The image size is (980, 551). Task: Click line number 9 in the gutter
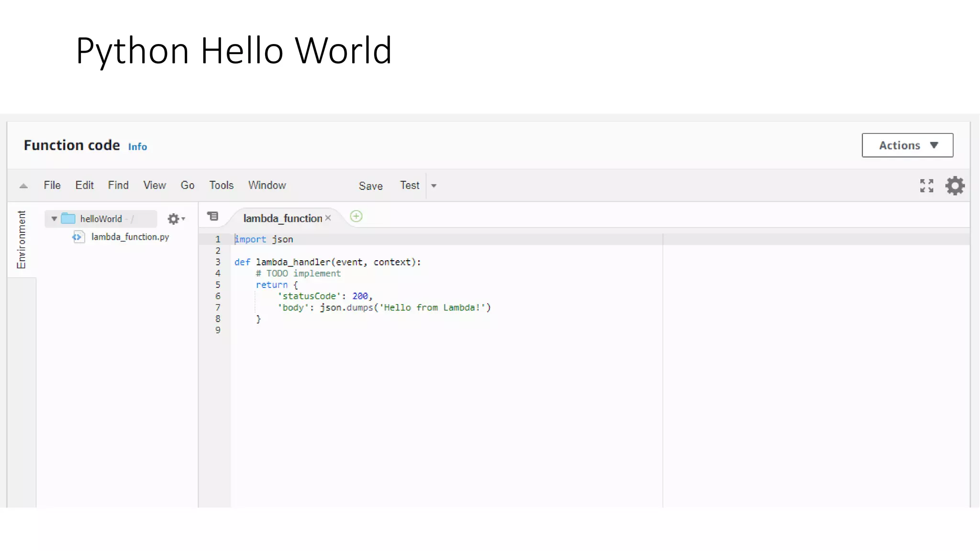[x=218, y=331]
